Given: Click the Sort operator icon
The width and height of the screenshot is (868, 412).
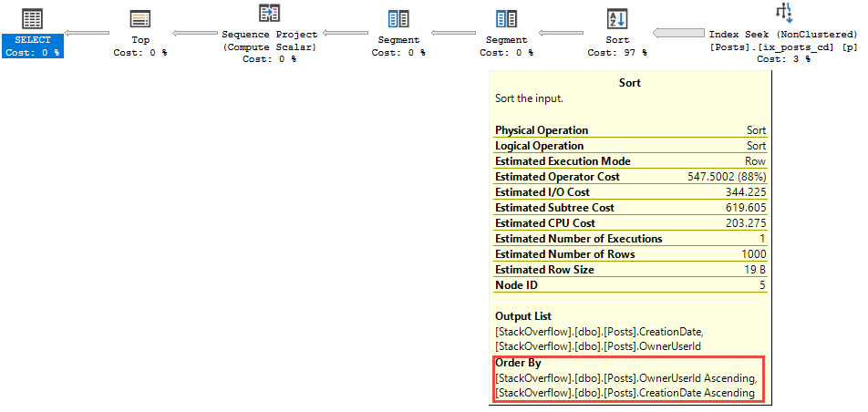Looking at the screenshot, I should tap(617, 18).
